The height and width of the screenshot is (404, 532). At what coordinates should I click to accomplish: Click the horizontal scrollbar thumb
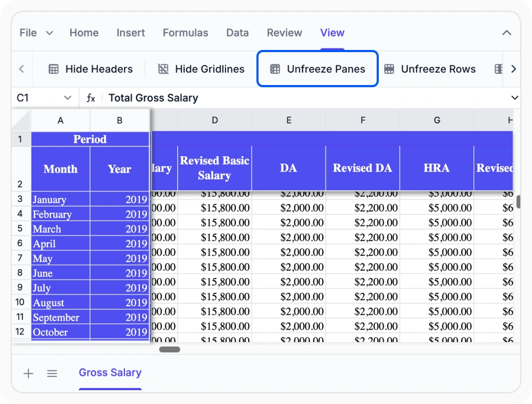pos(170,349)
